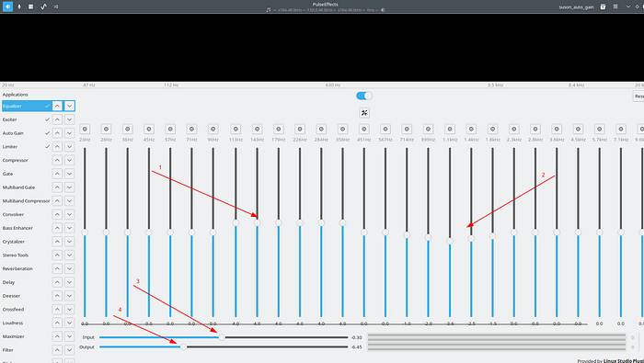Open band settings gear for 358Hz
The height and width of the screenshot is (363, 644).
(342, 129)
